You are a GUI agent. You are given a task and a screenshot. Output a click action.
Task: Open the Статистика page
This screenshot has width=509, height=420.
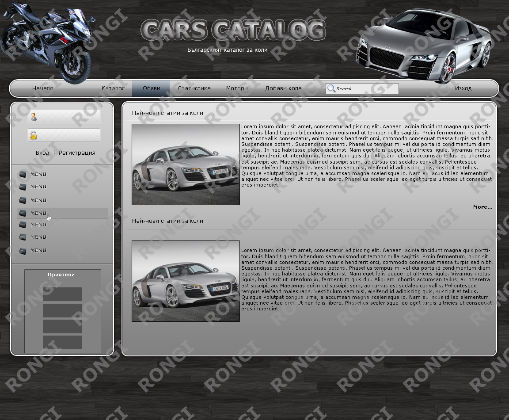click(x=194, y=88)
